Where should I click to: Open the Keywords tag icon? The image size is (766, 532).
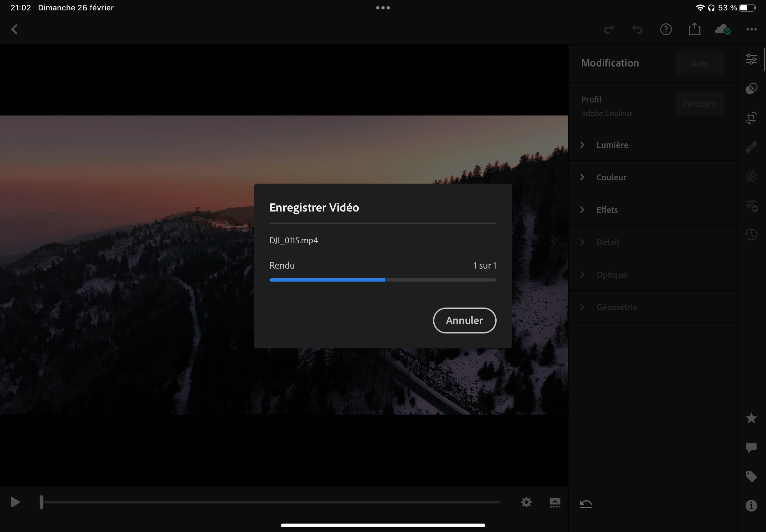coord(751,476)
